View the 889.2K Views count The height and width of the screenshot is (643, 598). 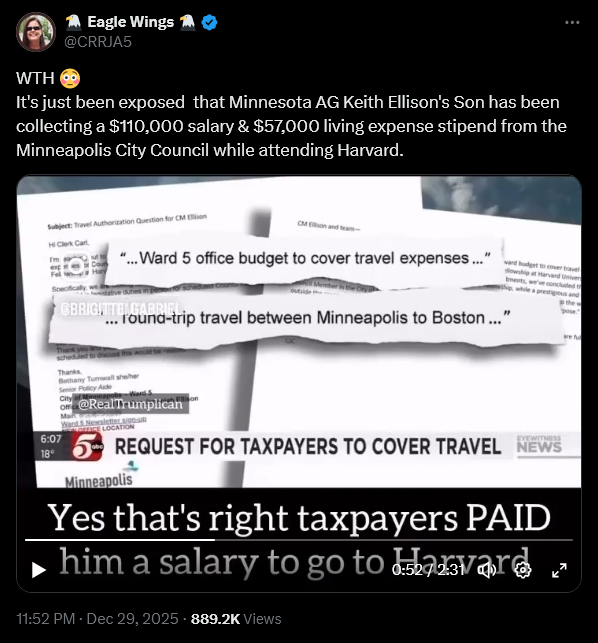tap(236, 618)
